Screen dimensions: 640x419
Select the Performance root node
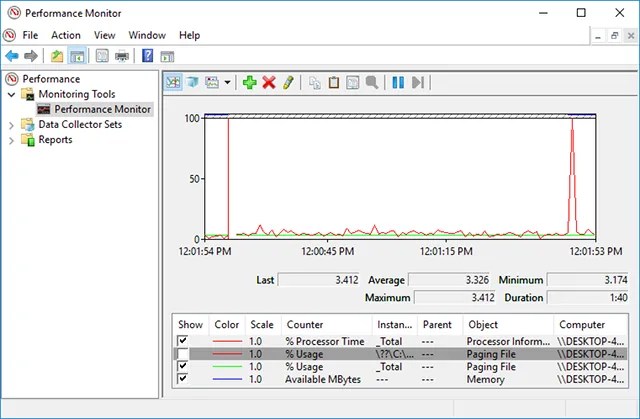(x=51, y=79)
